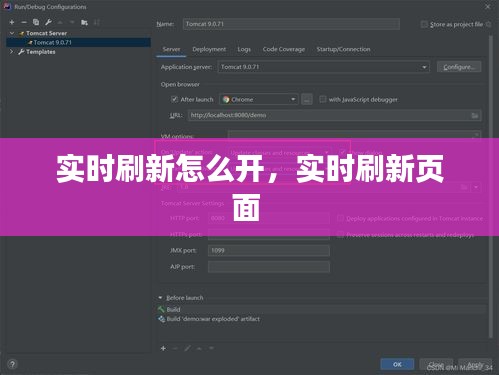
Task: Open the JRE dropdown arrow
Action: (476, 187)
